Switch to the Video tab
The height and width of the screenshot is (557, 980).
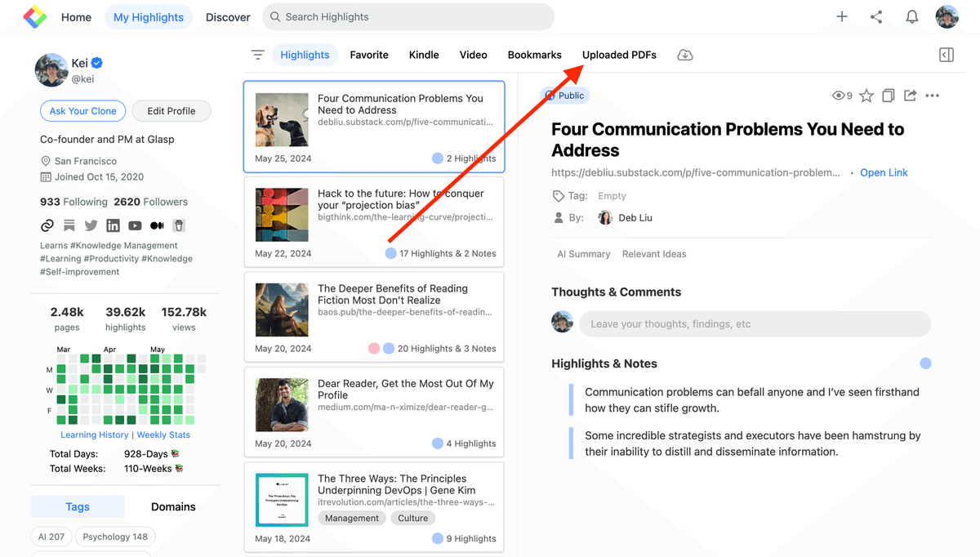pyautogui.click(x=474, y=55)
